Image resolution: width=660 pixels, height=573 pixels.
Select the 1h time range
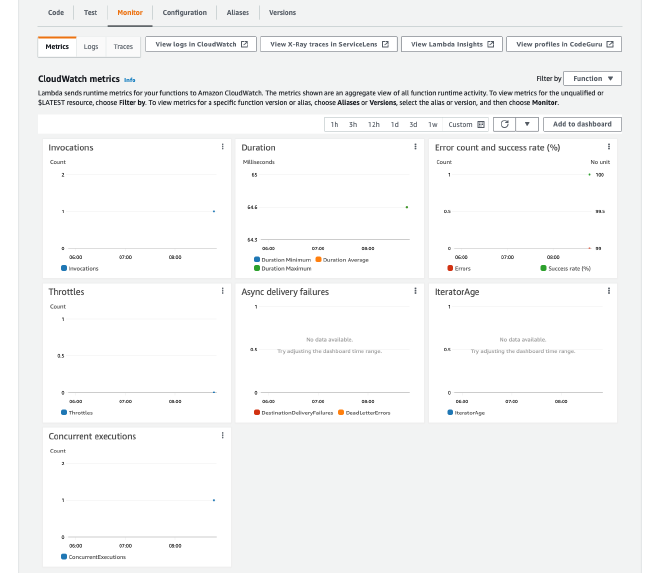click(335, 124)
